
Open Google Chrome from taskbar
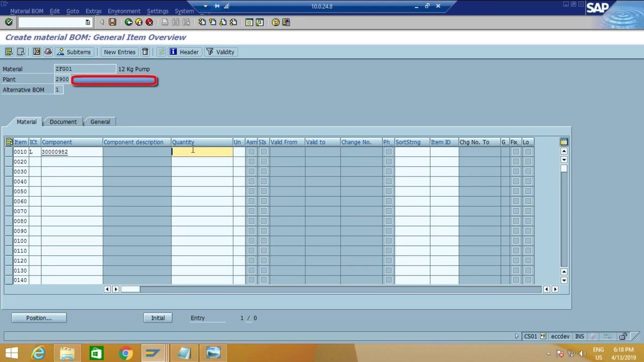[126, 353]
